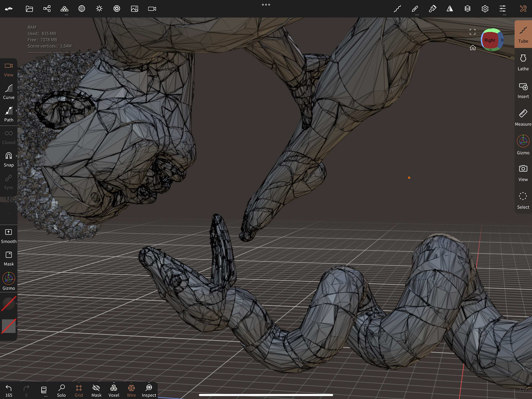Select the Lathe tool
The image size is (532, 399).
523,62
